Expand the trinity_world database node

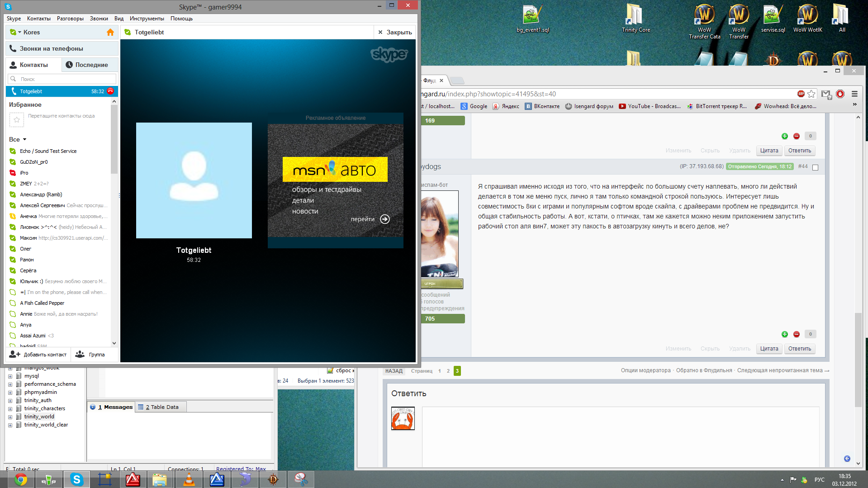(10, 417)
